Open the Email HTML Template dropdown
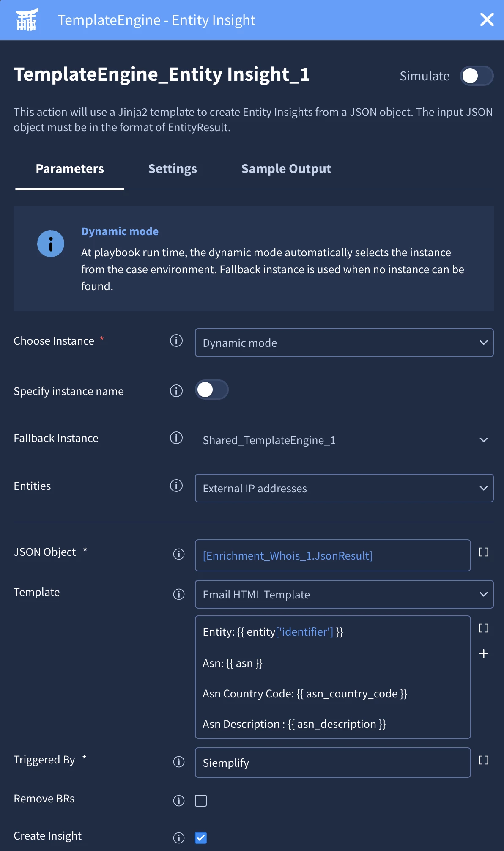This screenshot has height=851, width=504. click(344, 594)
